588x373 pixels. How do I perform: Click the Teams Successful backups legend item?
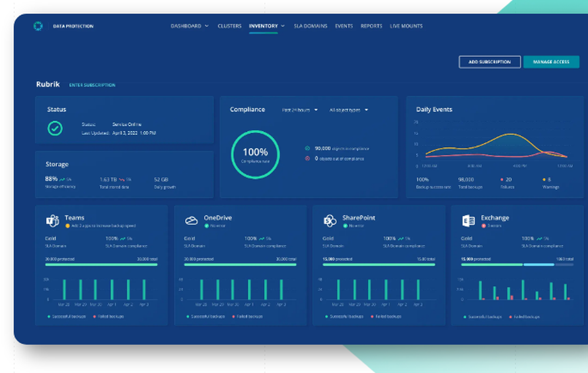click(x=67, y=317)
